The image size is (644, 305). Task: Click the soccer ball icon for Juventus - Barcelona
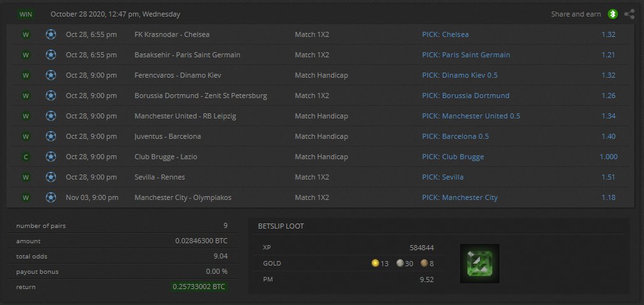click(50, 136)
